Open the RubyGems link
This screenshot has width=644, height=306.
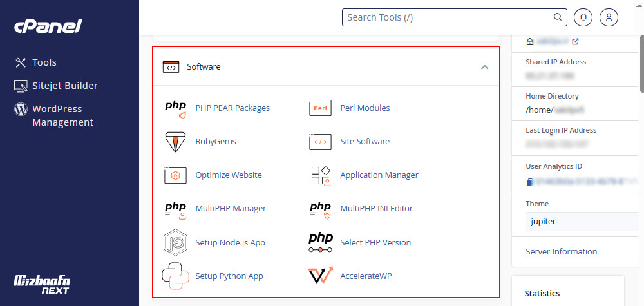(216, 142)
